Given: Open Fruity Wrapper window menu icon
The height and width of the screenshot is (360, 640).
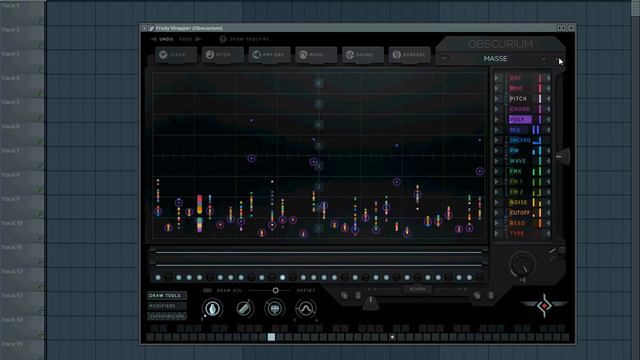Looking at the screenshot, I should (144, 28).
